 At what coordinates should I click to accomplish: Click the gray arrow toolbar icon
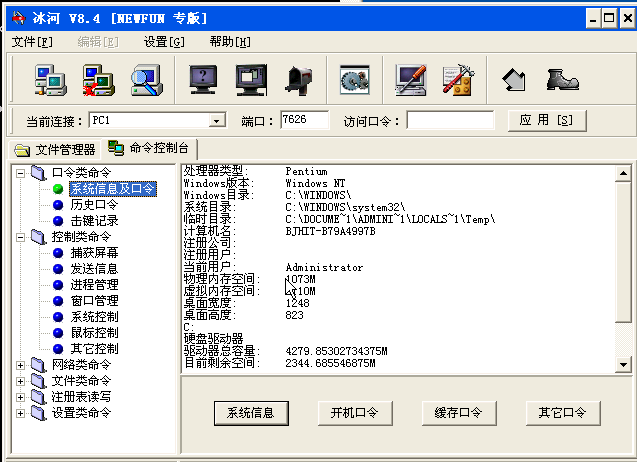pyautogui.click(x=514, y=80)
